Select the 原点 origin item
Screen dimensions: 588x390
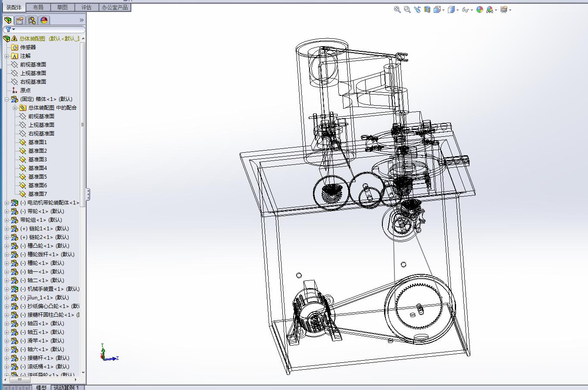tap(25, 90)
